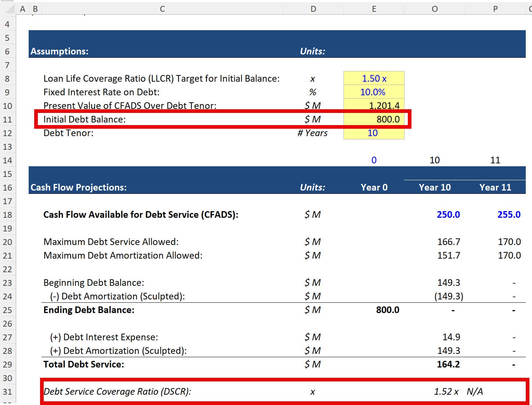Click the 10.0% fixed interest rate cell
Image resolution: width=532 pixels, height=405 pixels.
(x=374, y=92)
